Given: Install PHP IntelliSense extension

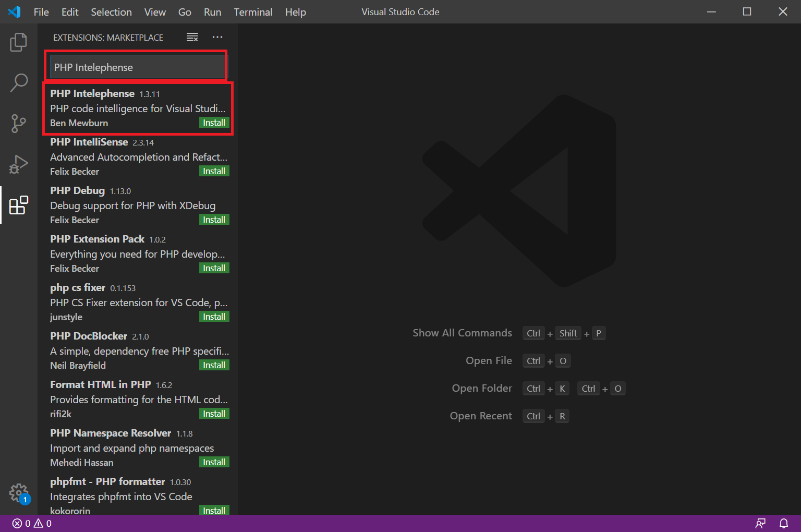Looking at the screenshot, I should [x=214, y=171].
